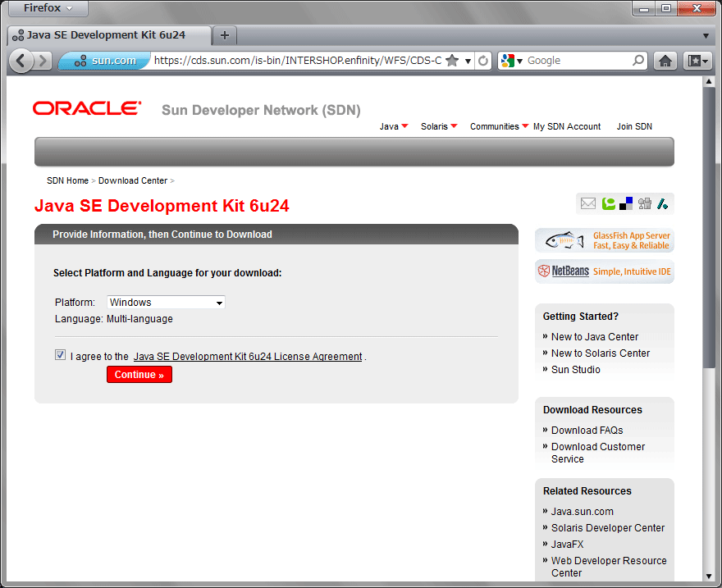
Task: Open the list all tabs dropdown
Action: (706, 36)
